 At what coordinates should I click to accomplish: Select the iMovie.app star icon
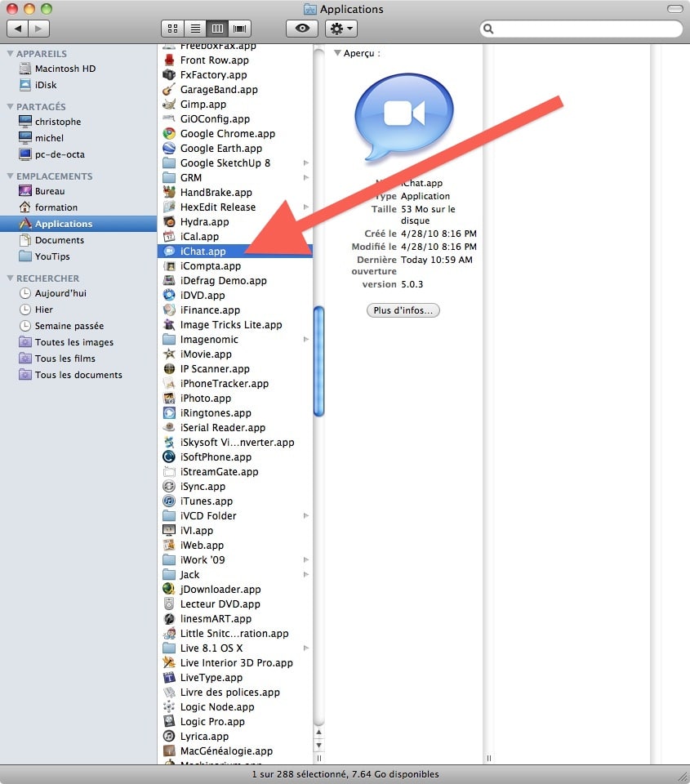tap(169, 354)
